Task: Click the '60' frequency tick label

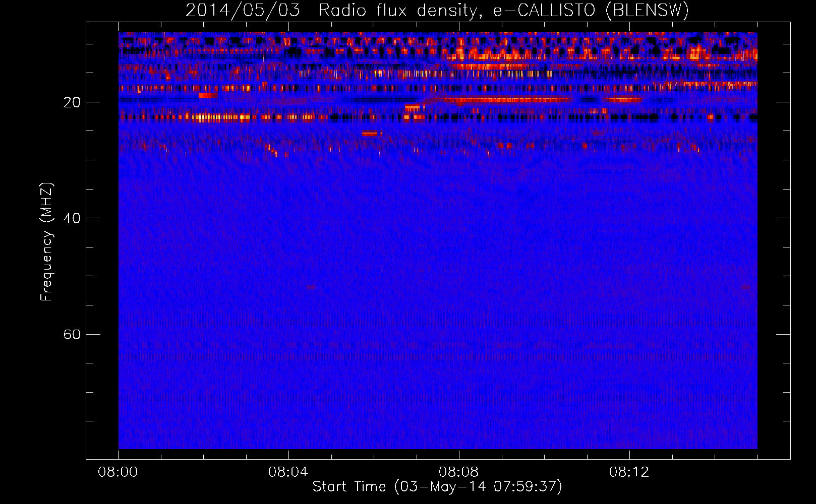Action: click(72, 334)
